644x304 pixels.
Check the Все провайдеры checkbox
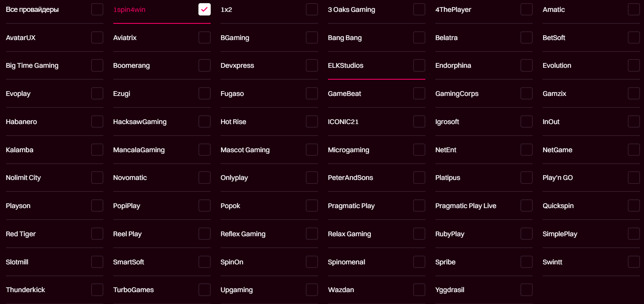(x=97, y=10)
